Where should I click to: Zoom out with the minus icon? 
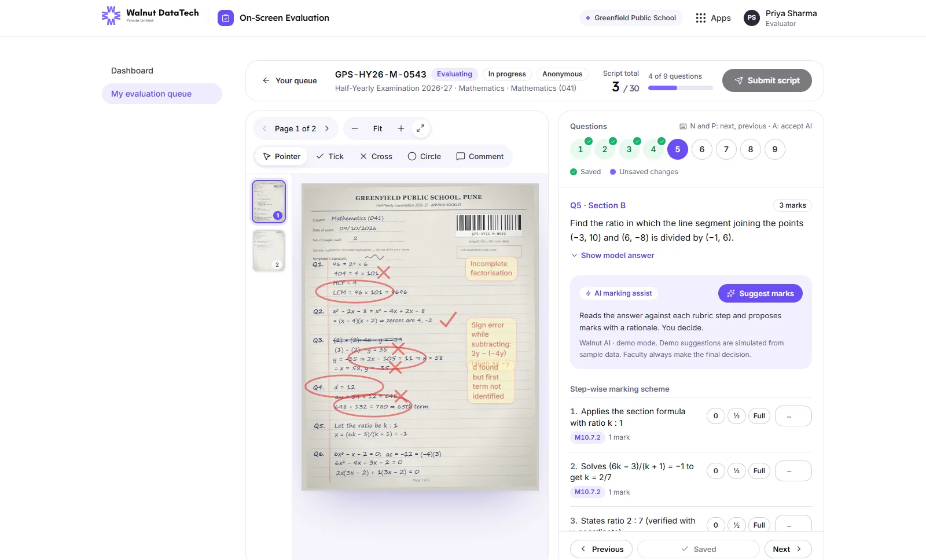[x=355, y=128]
